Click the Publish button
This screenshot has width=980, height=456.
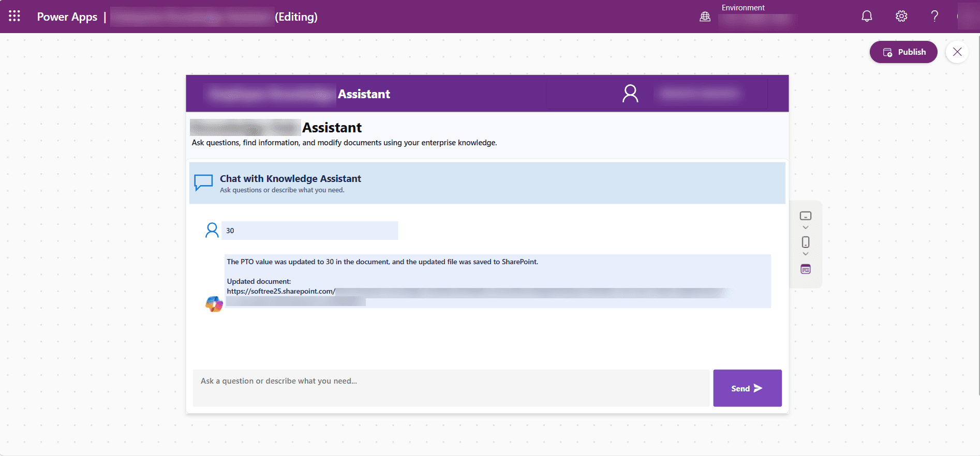click(x=903, y=52)
